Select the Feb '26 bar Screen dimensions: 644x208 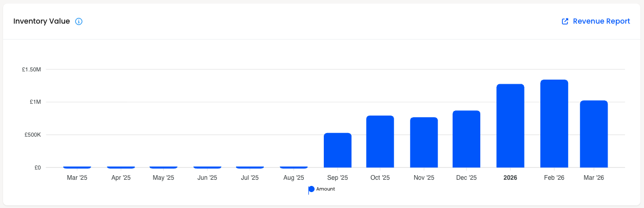pos(554,124)
